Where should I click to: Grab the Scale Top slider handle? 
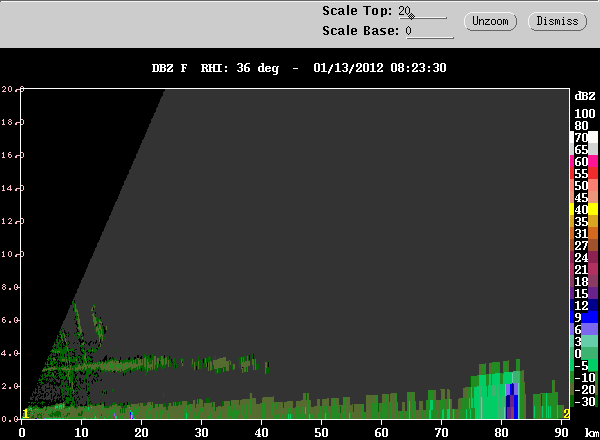(x=411, y=16)
